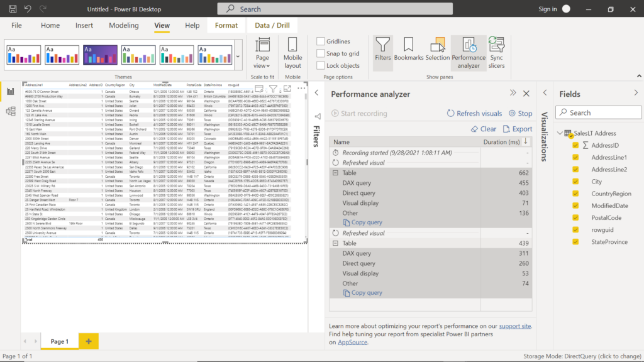
Task: Uncheck the City field in Fields pane
Action: [x=574, y=182]
